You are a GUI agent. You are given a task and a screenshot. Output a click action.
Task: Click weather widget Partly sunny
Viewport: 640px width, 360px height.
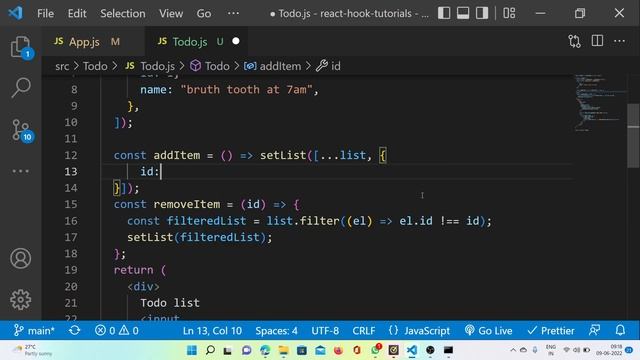33,350
